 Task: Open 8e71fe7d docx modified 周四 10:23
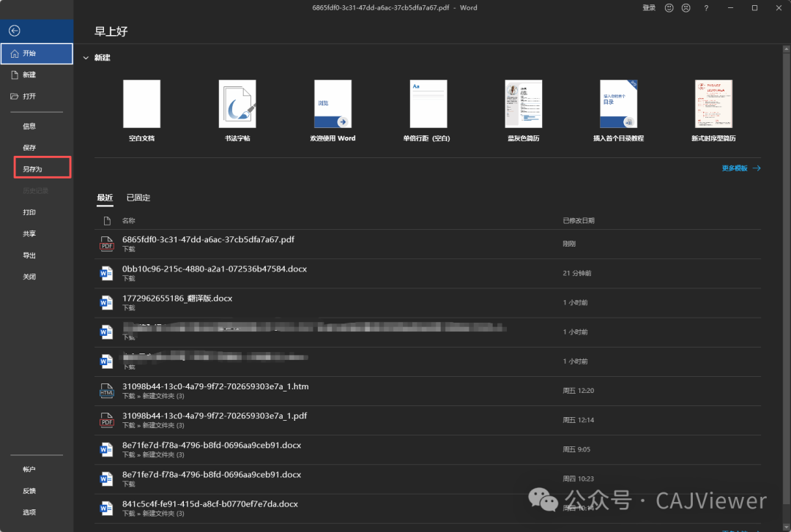tap(428, 479)
